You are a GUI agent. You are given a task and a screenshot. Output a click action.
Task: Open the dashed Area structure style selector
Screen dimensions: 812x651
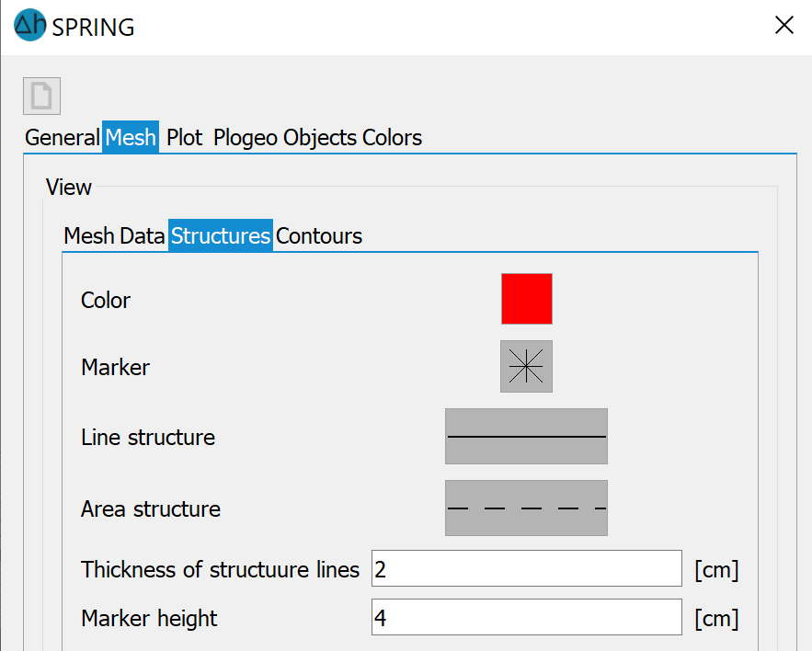(526, 508)
